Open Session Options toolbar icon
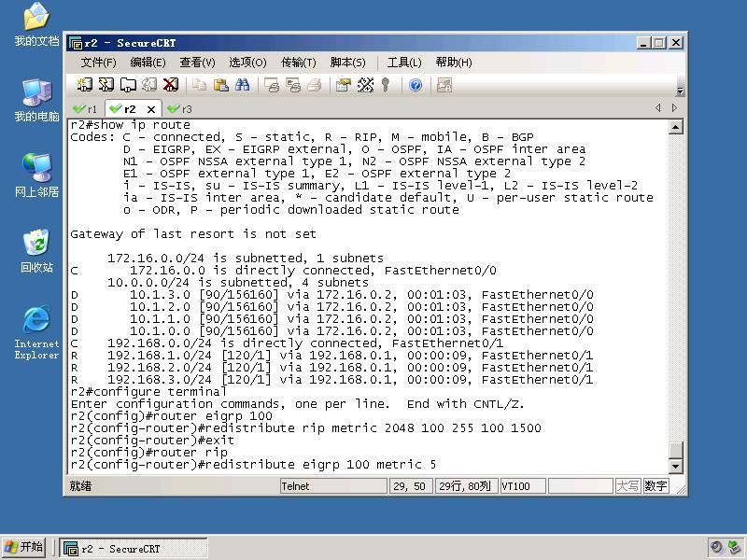747x560 pixels. click(x=343, y=85)
